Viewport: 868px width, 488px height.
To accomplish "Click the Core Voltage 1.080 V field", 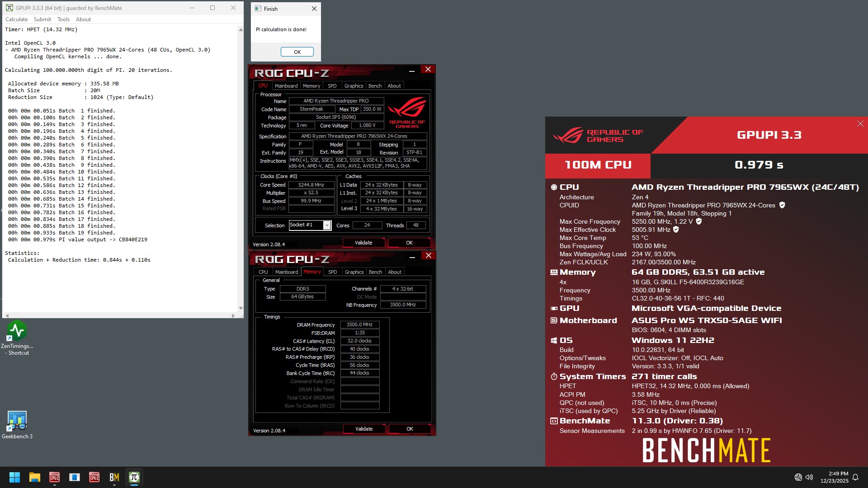I will (x=367, y=126).
